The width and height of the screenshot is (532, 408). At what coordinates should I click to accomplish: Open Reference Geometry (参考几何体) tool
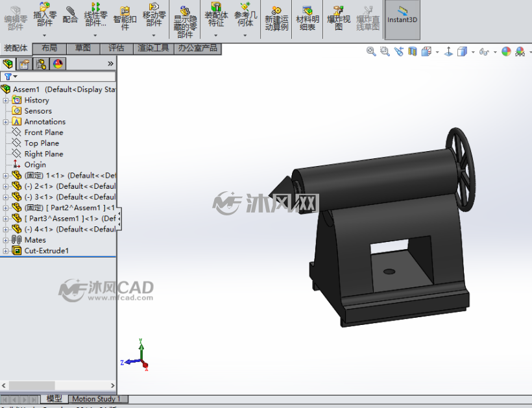coord(245,14)
